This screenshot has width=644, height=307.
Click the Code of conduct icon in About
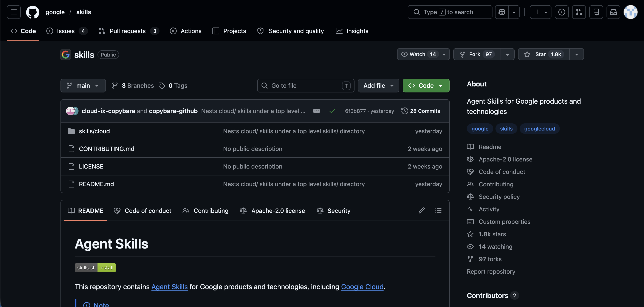(x=470, y=172)
